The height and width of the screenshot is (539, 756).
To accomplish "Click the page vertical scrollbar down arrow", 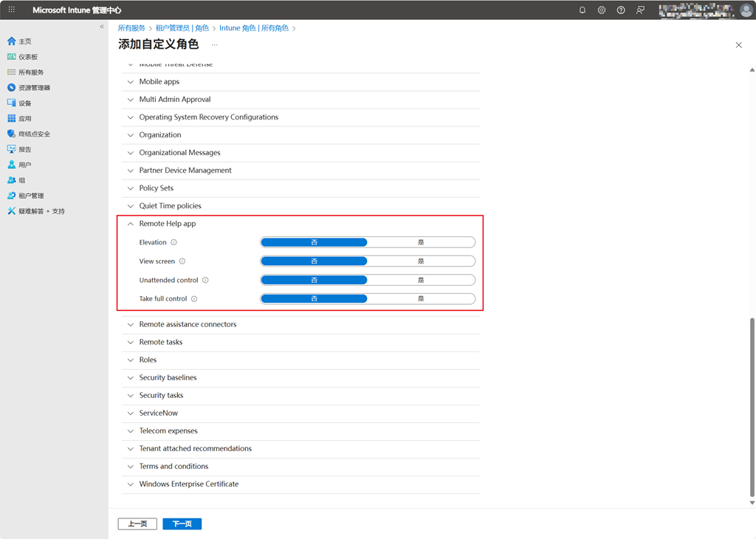I will click(752, 503).
